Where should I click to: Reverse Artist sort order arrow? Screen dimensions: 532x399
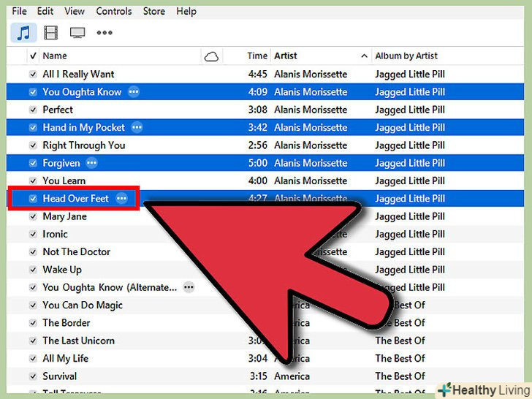coord(364,56)
